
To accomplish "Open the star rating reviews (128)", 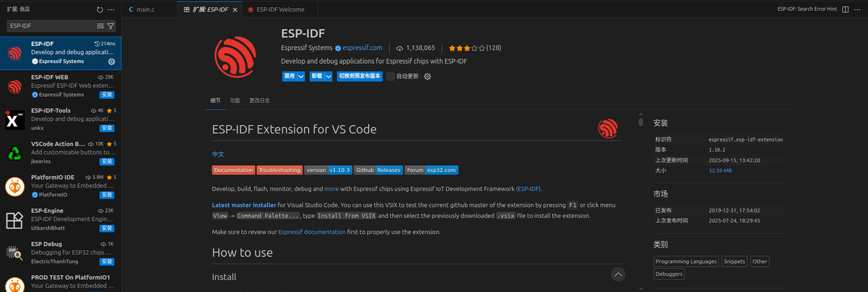I will tap(474, 48).
